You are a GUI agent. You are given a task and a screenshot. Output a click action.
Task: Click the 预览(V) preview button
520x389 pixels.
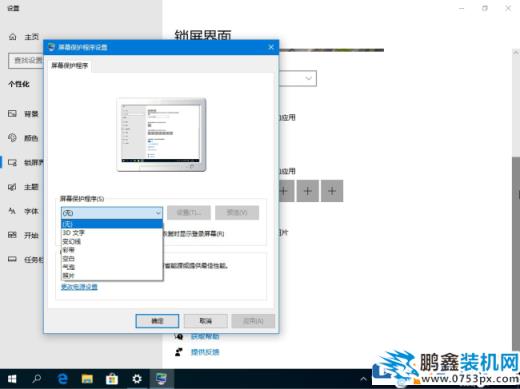[237, 213]
